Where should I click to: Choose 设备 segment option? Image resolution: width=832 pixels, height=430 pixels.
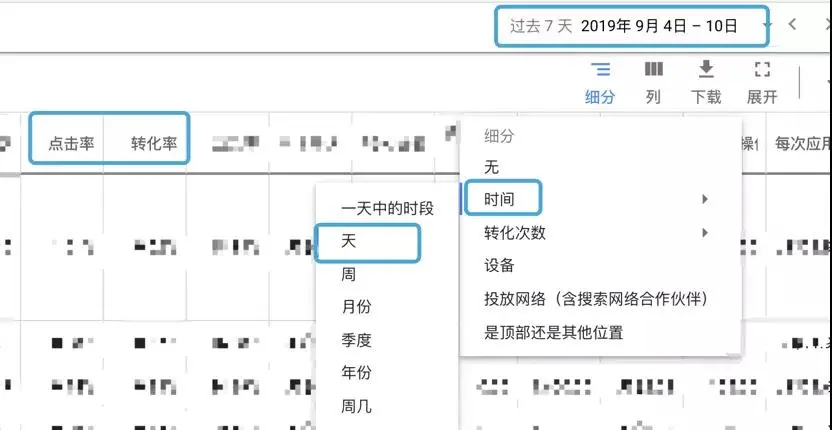499,265
